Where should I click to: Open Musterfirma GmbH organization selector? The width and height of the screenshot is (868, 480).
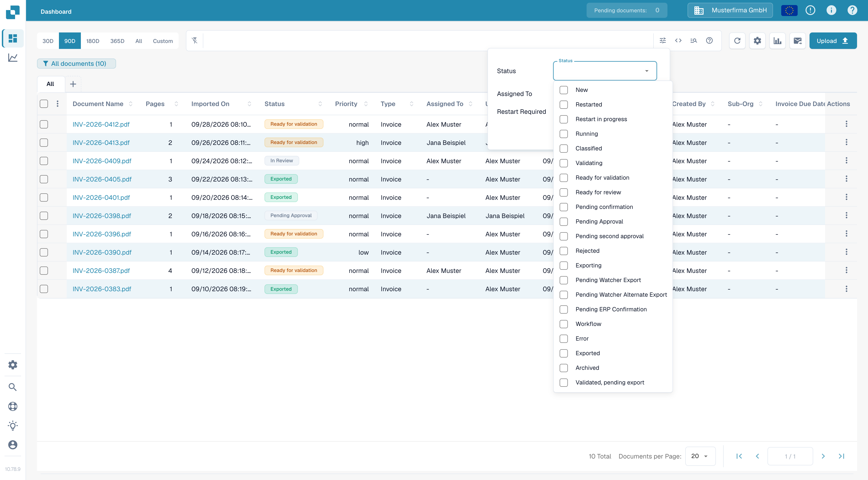(x=730, y=11)
